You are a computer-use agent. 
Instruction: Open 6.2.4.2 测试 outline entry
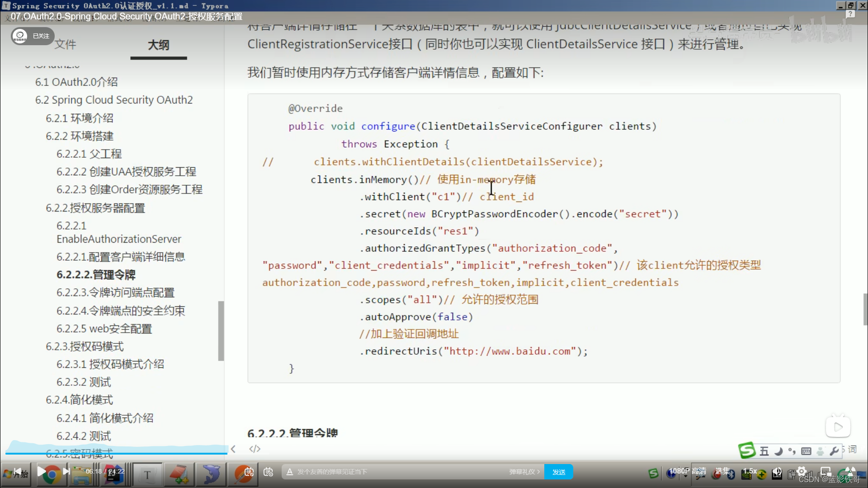coord(84,436)
